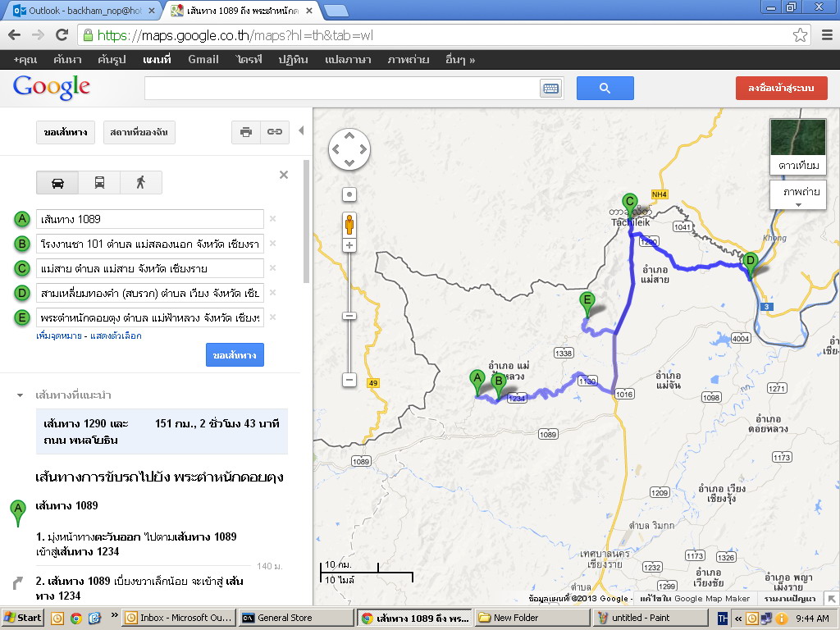The width and height of the screenshot is (840, 630).
Task: Click blue ขอเส้นทาง get directions button
Action: (235, 354)
